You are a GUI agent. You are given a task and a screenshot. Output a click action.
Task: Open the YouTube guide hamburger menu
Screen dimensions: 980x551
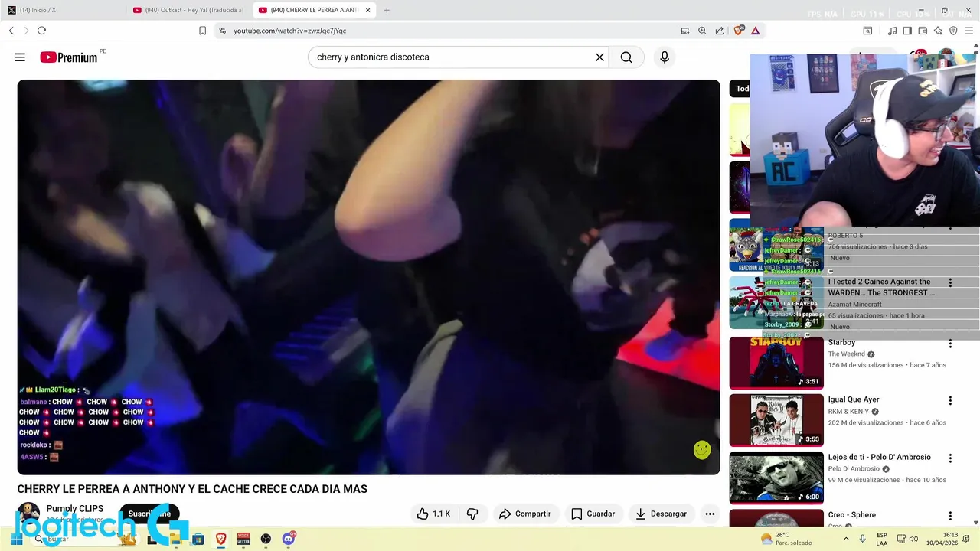click(x=20, y=57)
